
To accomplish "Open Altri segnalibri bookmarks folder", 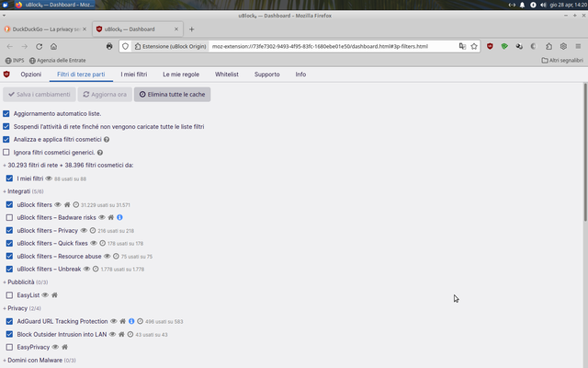I will 562,61.
